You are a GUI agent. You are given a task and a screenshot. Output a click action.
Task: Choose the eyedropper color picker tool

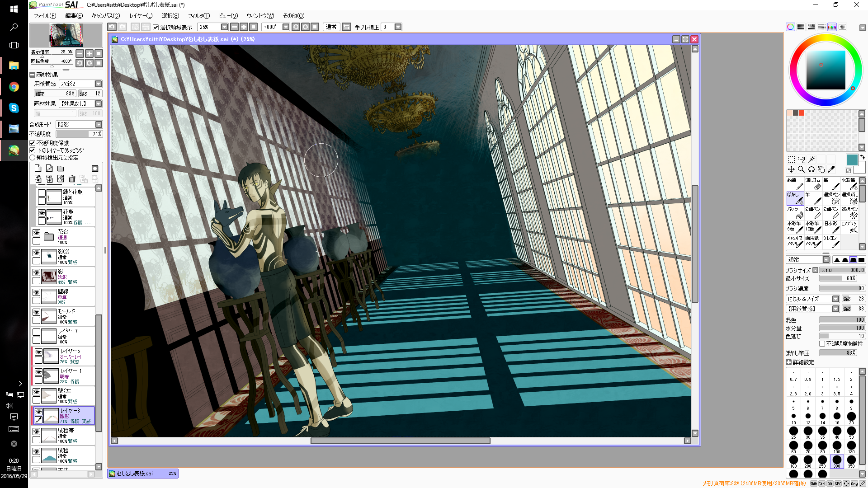click(831, 169)
